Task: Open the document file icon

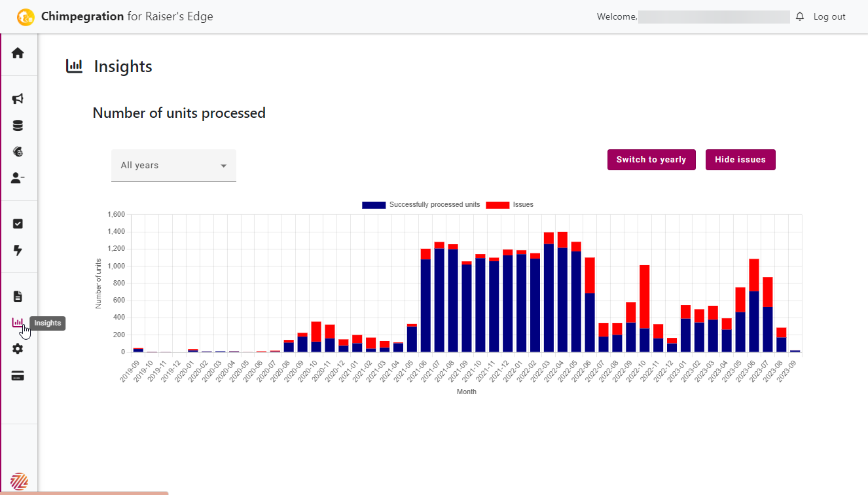Action: pos(18,297)
